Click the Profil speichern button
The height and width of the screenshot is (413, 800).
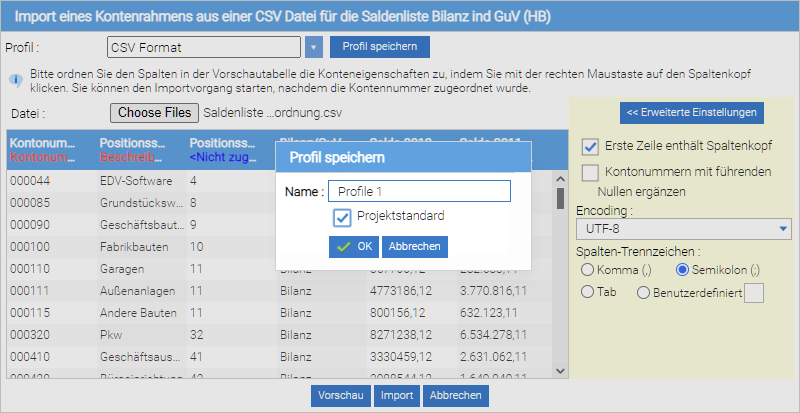[x=379, y=47]
